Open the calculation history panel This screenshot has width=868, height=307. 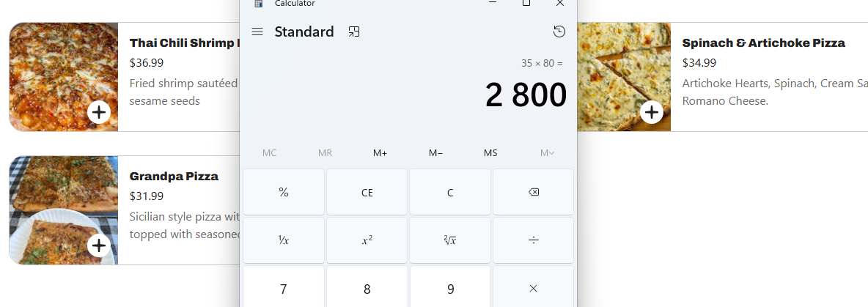pos(559,32)
